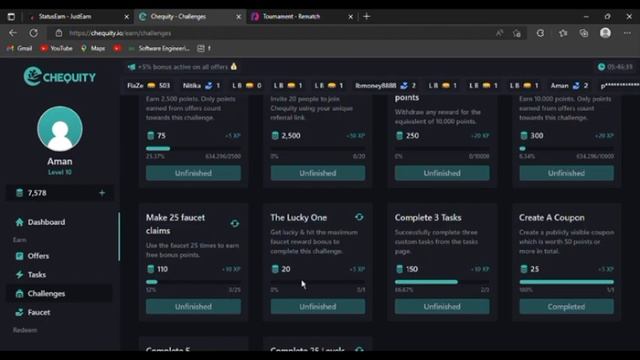Viewport: 640px width, 360px height.
Task: Click Unfinished under The Lucky One
Action: (x=318, y=307)
